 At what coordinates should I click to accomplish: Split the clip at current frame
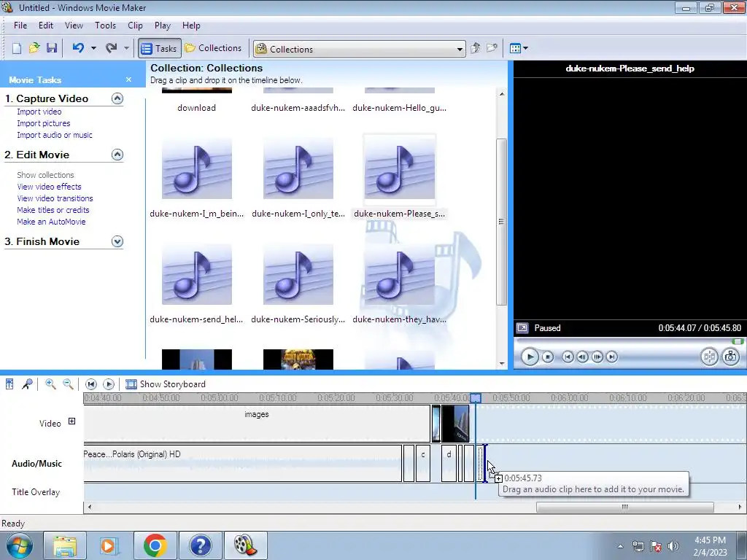(709, 357)
